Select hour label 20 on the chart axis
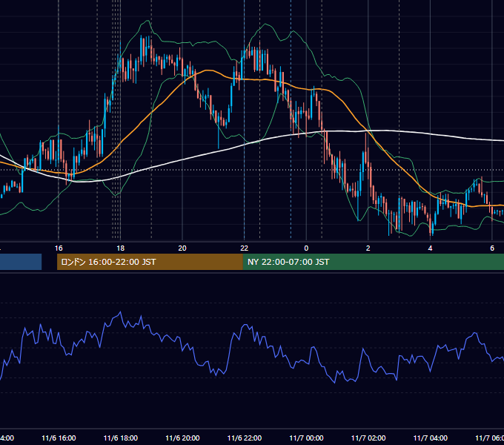 pyautogui.click(x=182, y=248)
